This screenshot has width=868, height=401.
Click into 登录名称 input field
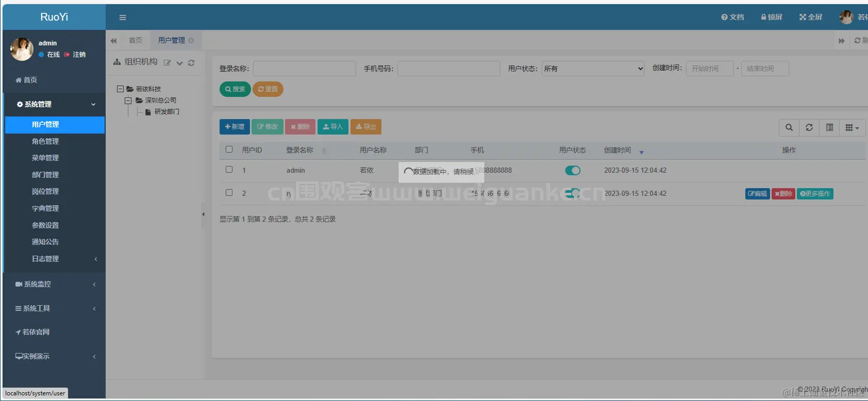(x=305, y=69)
